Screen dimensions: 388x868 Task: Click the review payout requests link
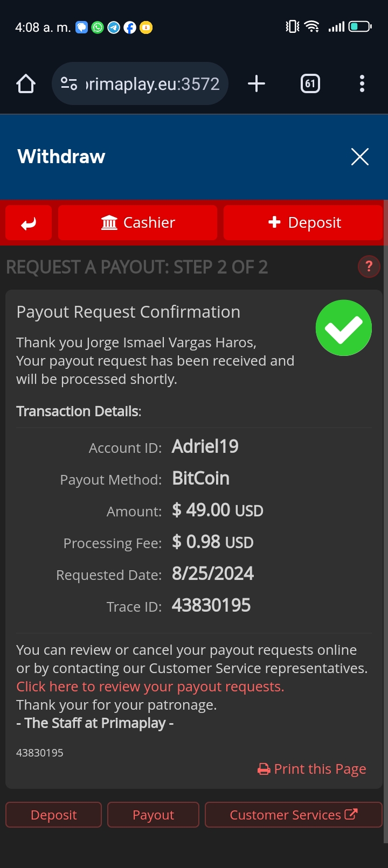pyautogui.click(x=150, y=687)
